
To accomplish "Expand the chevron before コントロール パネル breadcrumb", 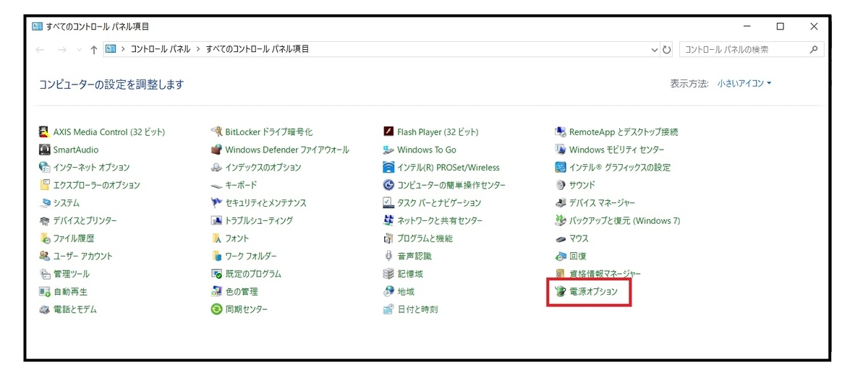I will (124, 49).
